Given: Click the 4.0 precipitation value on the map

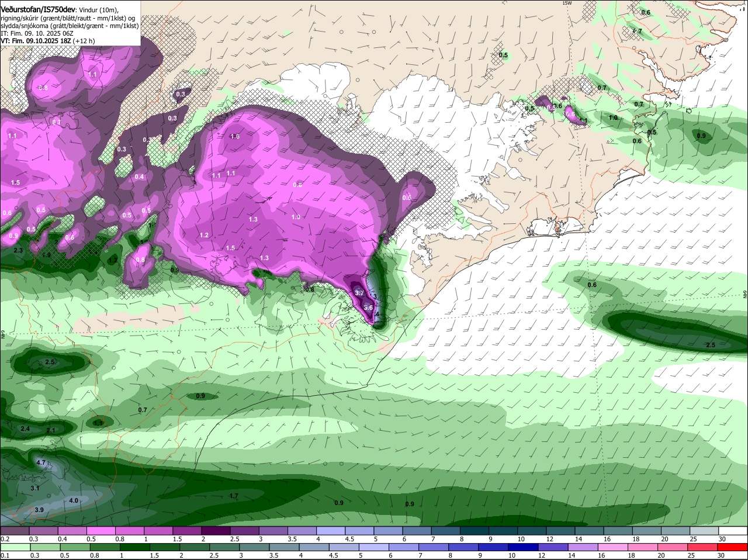Looking at the screenshot, I should 74,500.
